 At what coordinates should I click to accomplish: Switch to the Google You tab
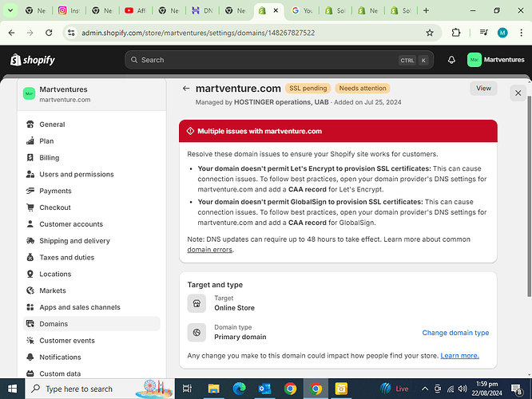[x=302, y=10]
